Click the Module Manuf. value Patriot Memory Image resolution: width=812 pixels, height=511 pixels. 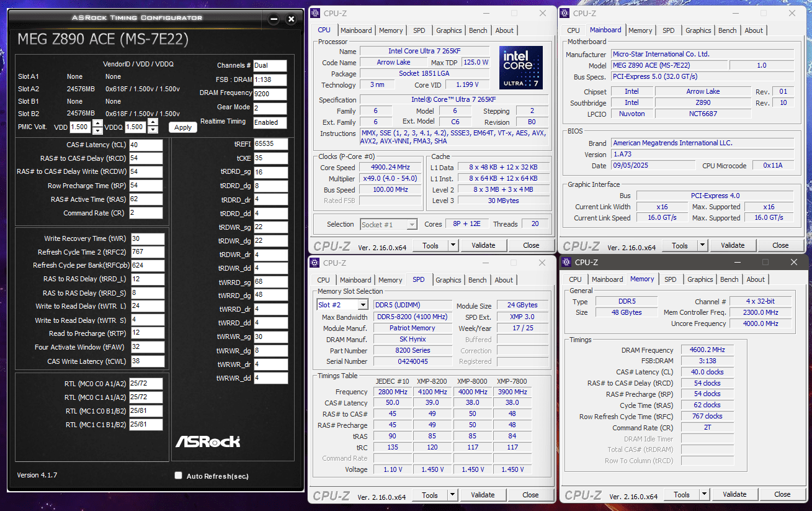point(413,328)
